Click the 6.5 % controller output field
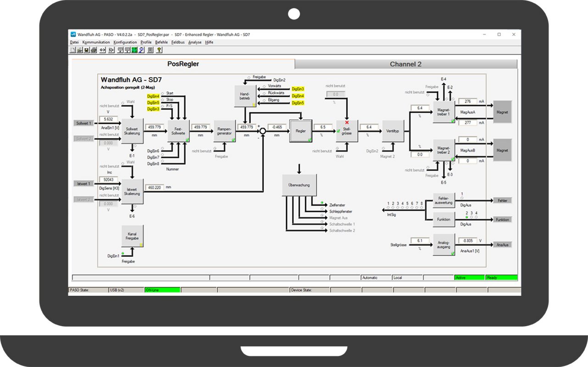Image resolution: width=588 pixels, height=367 pixels. pos(323,127)
